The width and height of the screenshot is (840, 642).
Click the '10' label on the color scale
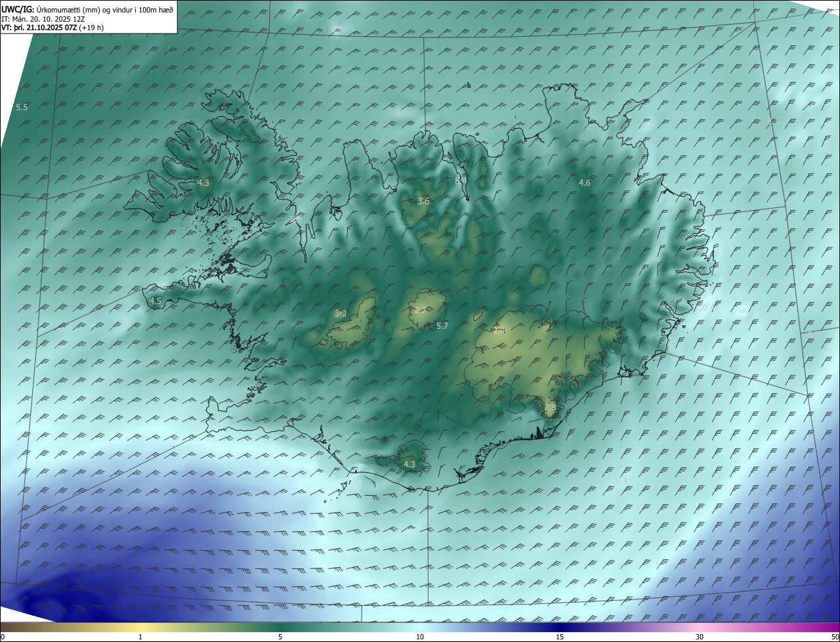[420, 637]
